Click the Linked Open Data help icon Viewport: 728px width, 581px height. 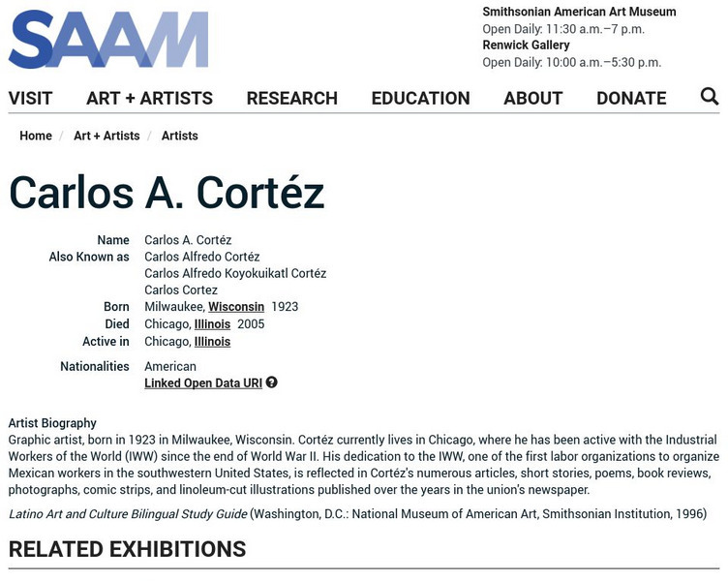pyautogui.click(x=272, y=382)
